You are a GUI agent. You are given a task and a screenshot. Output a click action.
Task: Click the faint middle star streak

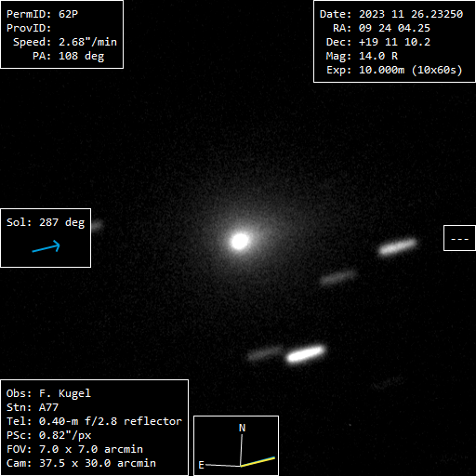338,277
